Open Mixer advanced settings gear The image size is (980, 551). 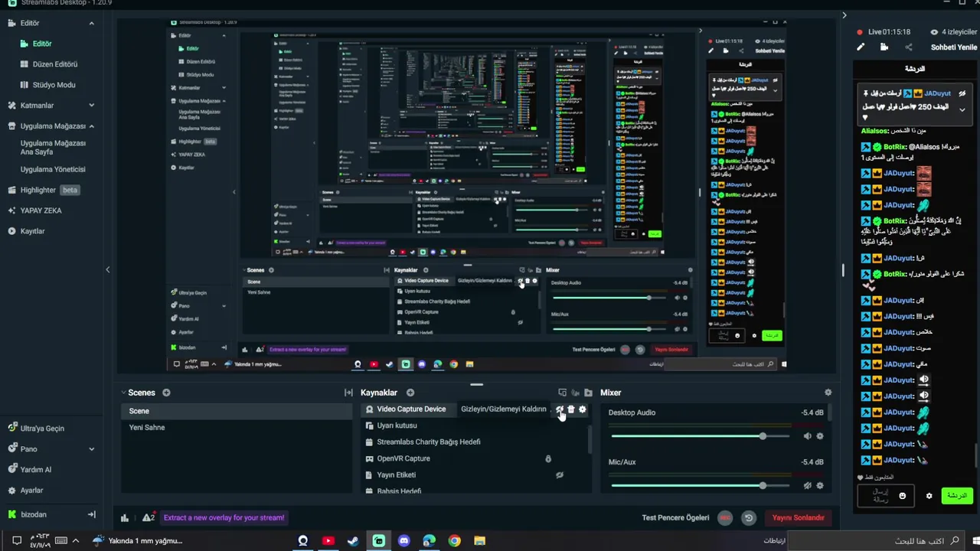[x=828, y=393]
